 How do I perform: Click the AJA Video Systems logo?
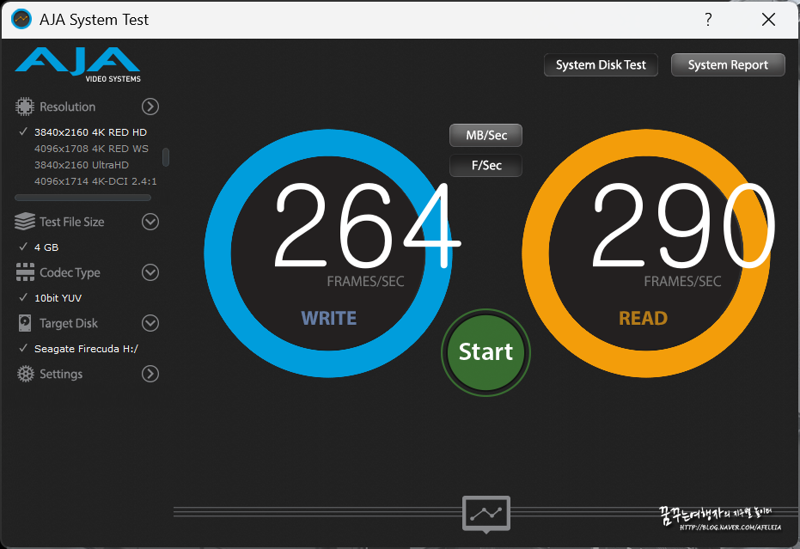78,64
